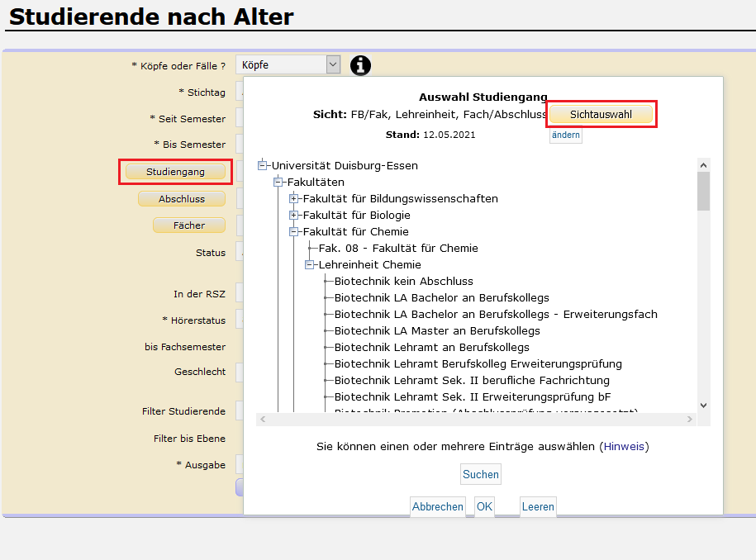Collapse the Universität Duisburg-Essen tree node
This screenshot has width=756, height=560.
click(x=263, y=165)
